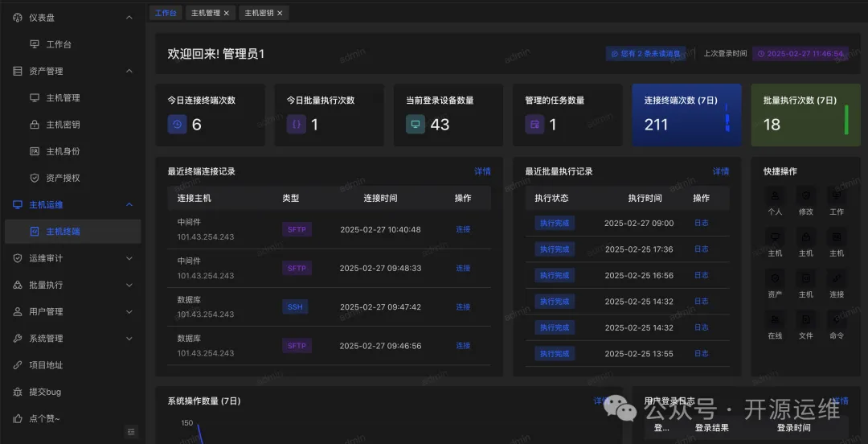868x444 pixels.
Task: Open the 资产 quick action icon
Action: click(775, 277)
